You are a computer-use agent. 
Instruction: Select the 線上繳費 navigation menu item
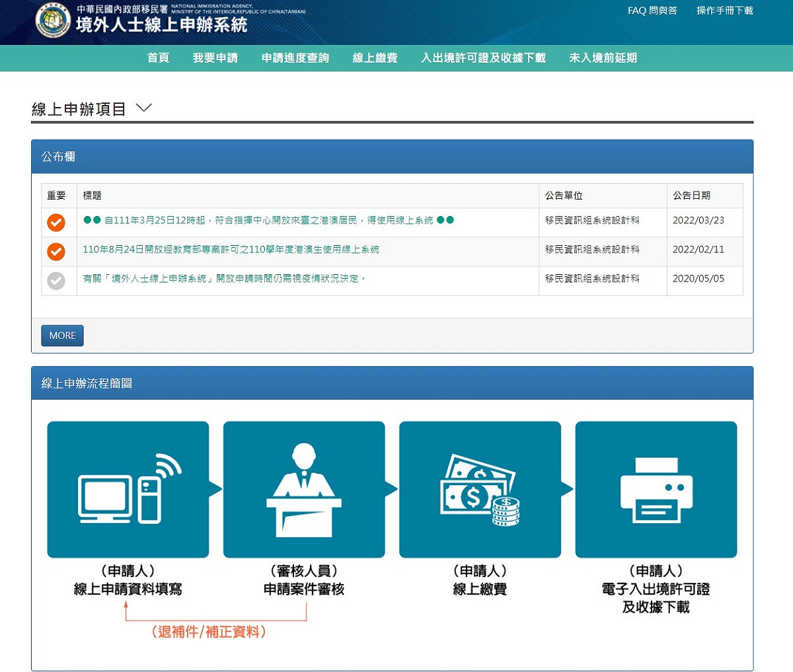click(x=375, y=58)
